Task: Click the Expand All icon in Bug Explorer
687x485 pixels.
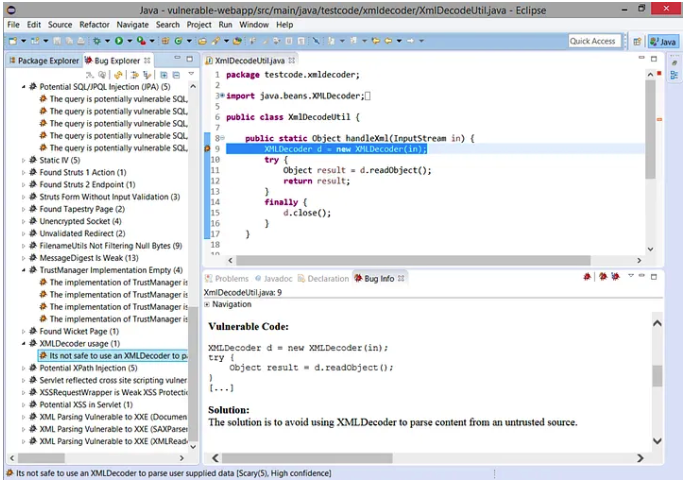Action: pos(163,75)
